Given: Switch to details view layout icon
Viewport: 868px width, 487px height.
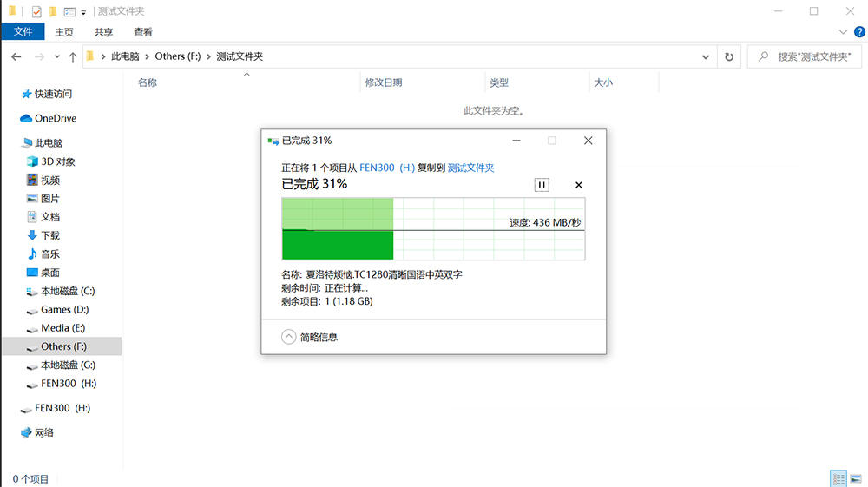Looking at the screenshot, I should point(838,478).
